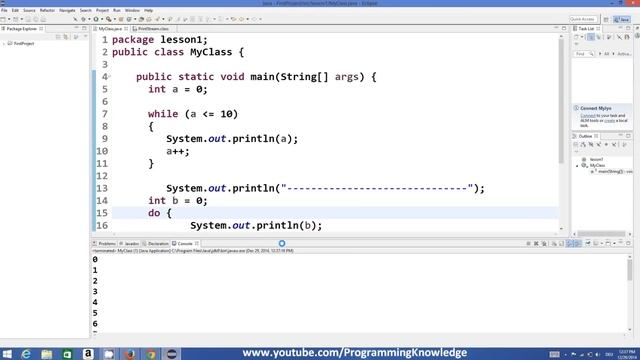Click the editor vertical scrollbar
This screenshot has width=640, height=360.
[561, 102]
